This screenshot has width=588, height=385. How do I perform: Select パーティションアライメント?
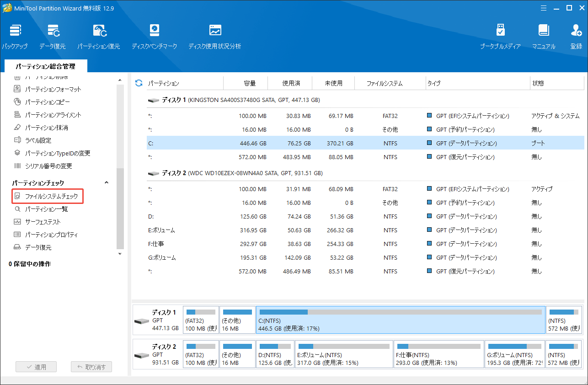pos(47,115)
